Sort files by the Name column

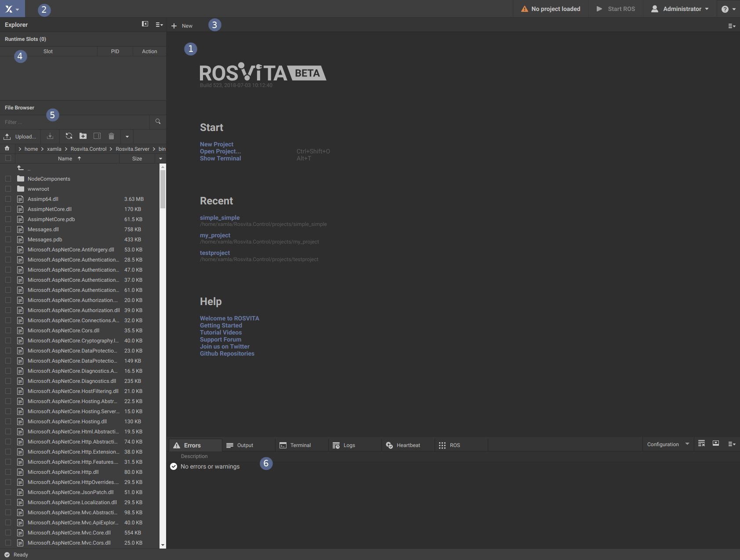65,159
